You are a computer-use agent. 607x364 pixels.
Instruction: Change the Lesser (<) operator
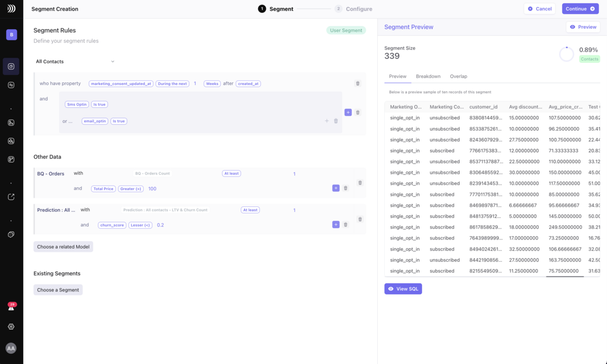[x=140, y=225]
